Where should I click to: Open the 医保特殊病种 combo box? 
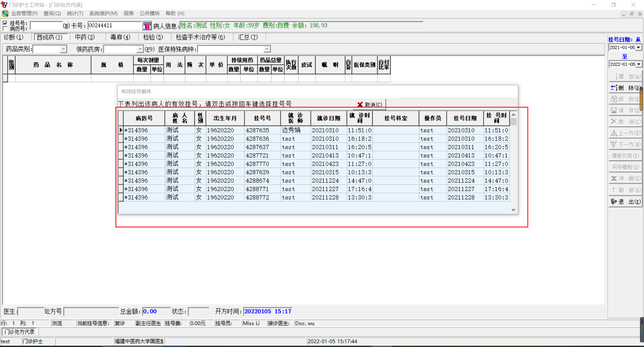point(267,49)
